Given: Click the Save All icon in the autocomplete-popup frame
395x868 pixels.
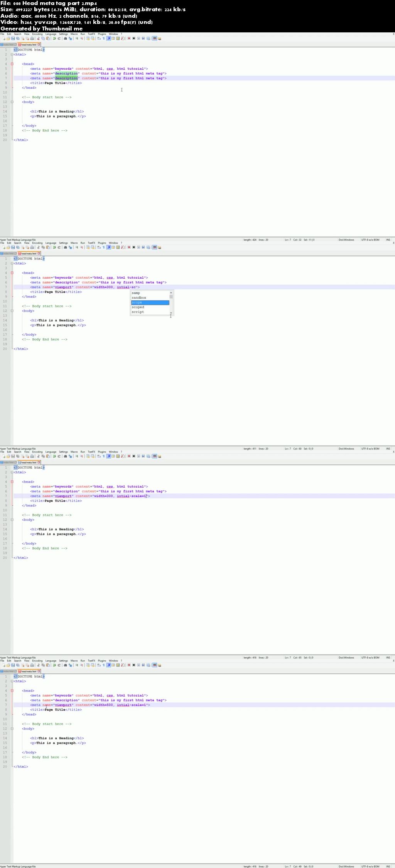Looking at the screenshot, I should pyautogui.click(x=17, y=247).
